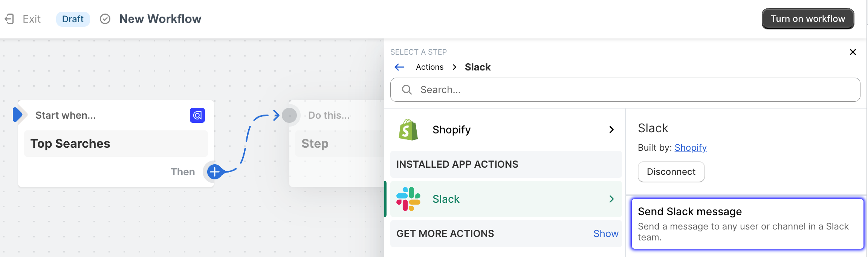Expand Slack actions with its chevron
The width and height of the screenshot is (868, 257).
(611, 199)
